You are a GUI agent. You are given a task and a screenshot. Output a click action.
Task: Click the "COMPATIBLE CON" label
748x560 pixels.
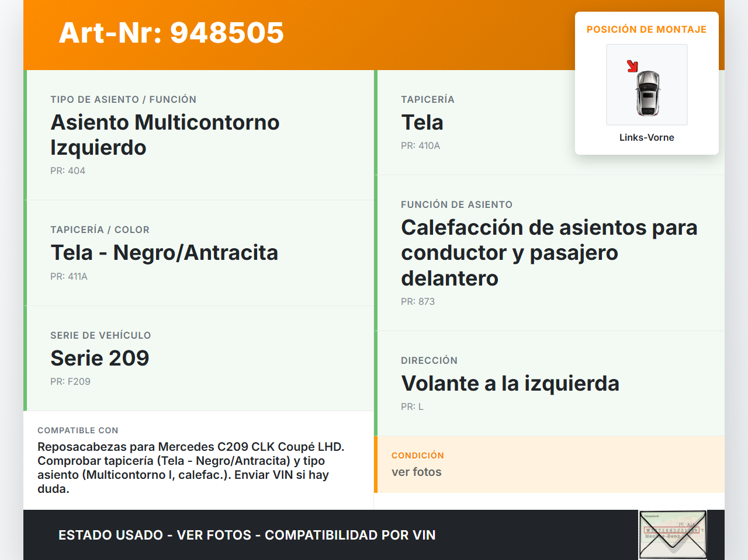(78, 430)
